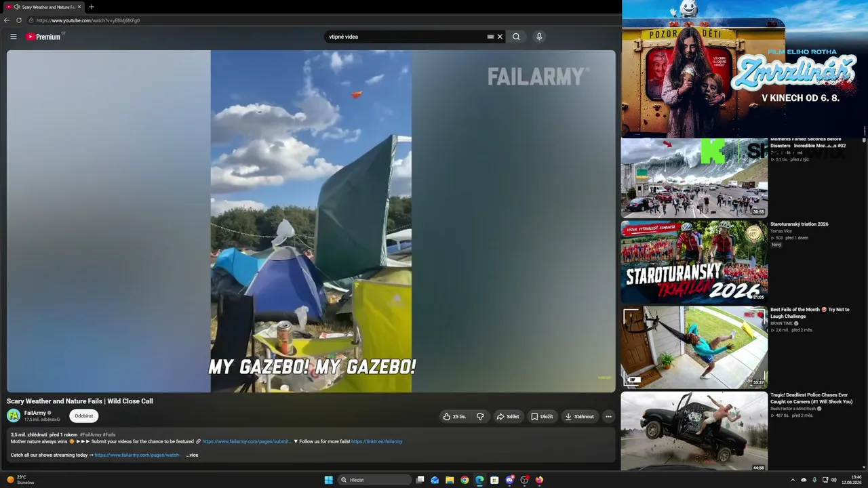Click the video player showing the gazebo
The height and width of the screenshot is (488, 868).
[x=311, y=221]
